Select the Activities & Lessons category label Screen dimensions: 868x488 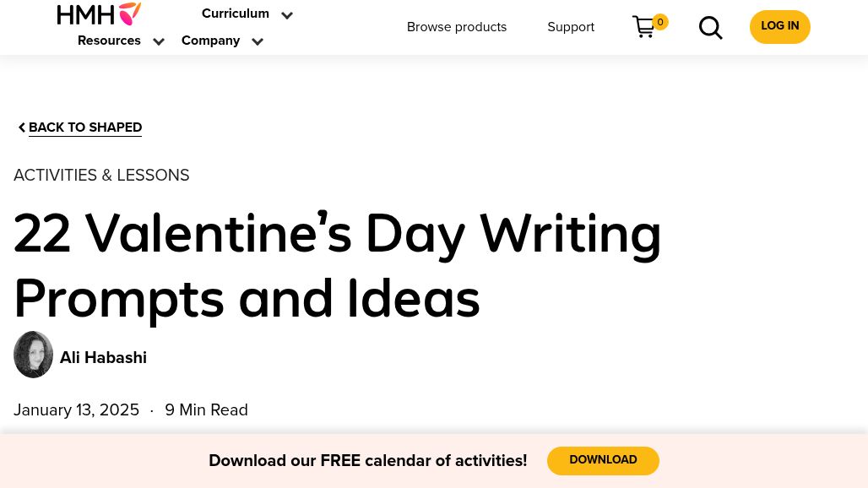click(101, 176)
